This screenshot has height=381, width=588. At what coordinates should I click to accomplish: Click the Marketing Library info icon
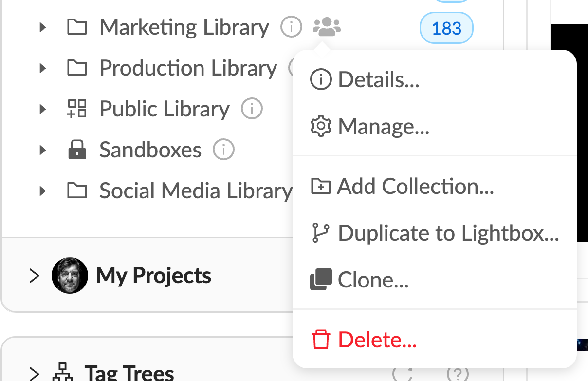291,27
